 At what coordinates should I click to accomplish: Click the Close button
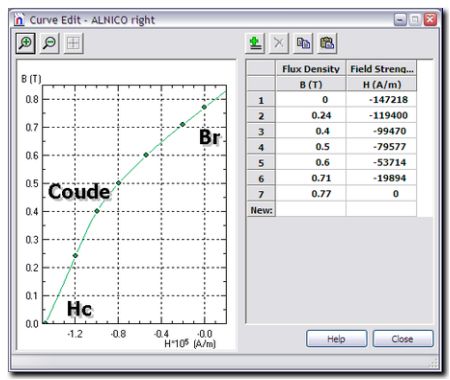403,339
